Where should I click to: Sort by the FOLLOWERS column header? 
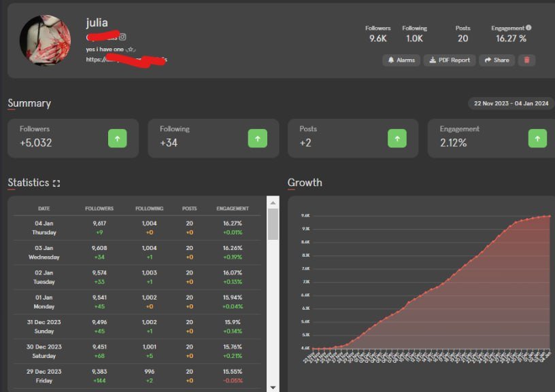[99, 209]
